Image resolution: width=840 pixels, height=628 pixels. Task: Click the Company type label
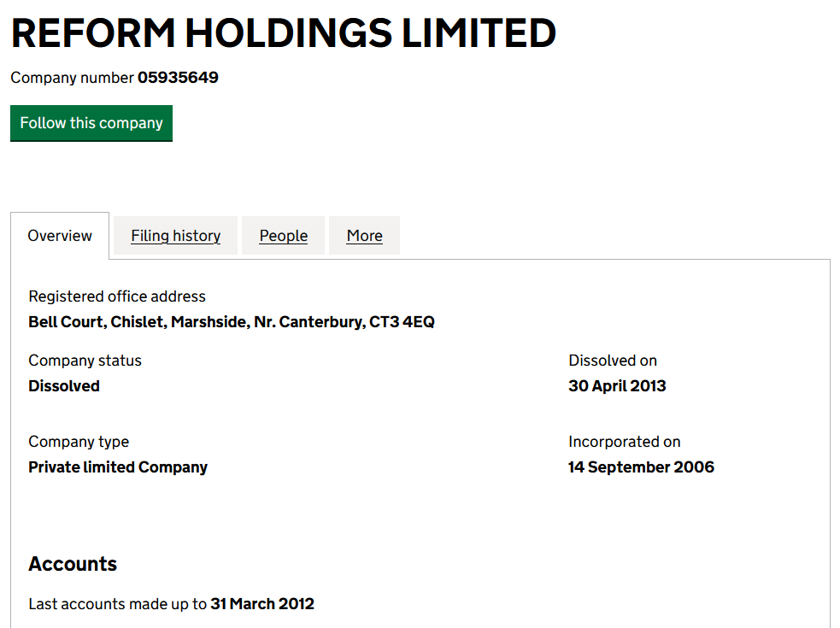point(79,442)
